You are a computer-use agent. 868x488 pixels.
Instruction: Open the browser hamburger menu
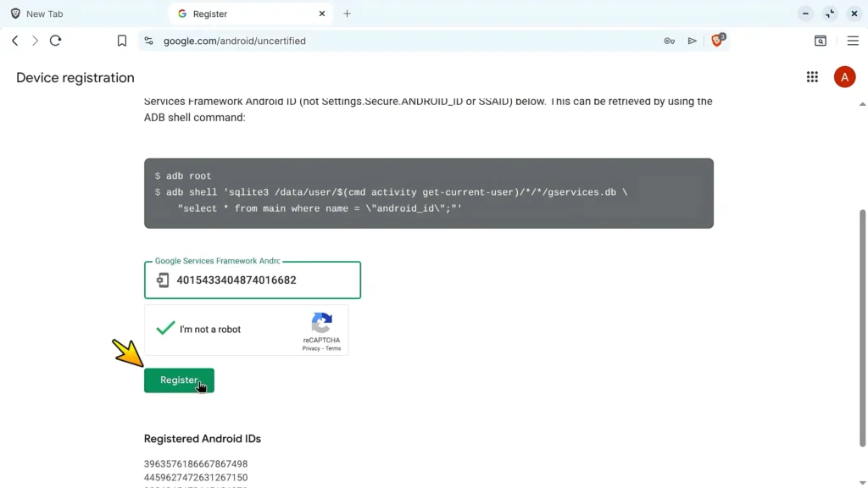pyautogui.click(x=853, y=41)
